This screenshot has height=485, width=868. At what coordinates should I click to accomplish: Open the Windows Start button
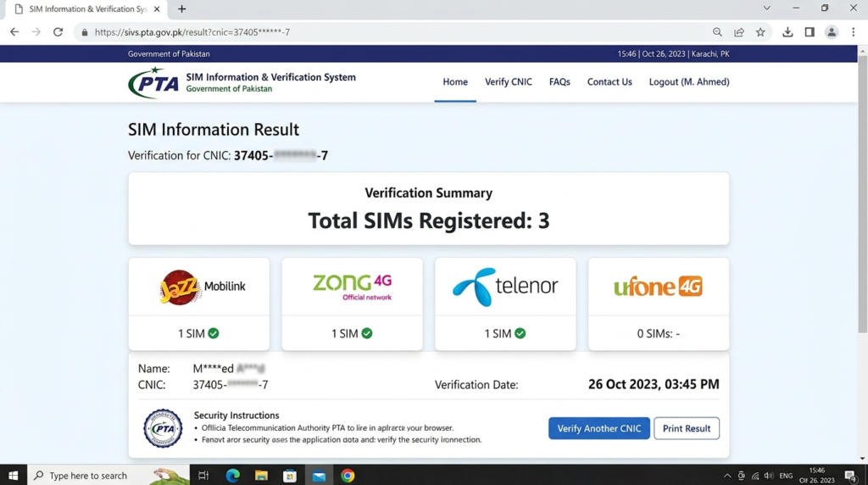tap(14, 475)
